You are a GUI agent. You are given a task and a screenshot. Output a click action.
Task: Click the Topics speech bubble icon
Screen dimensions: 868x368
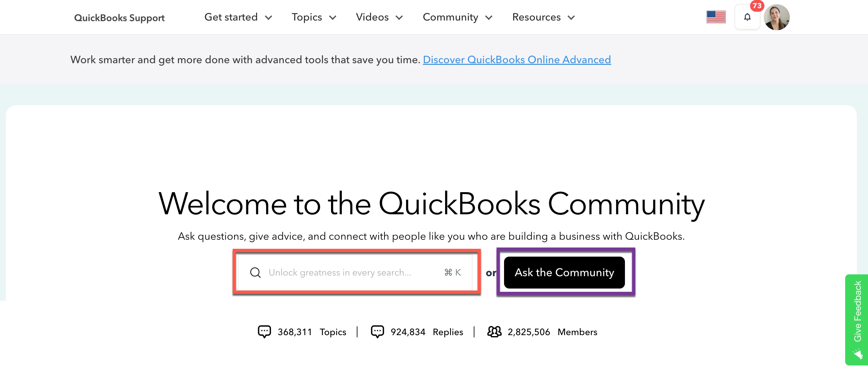[x=264, y=332]
